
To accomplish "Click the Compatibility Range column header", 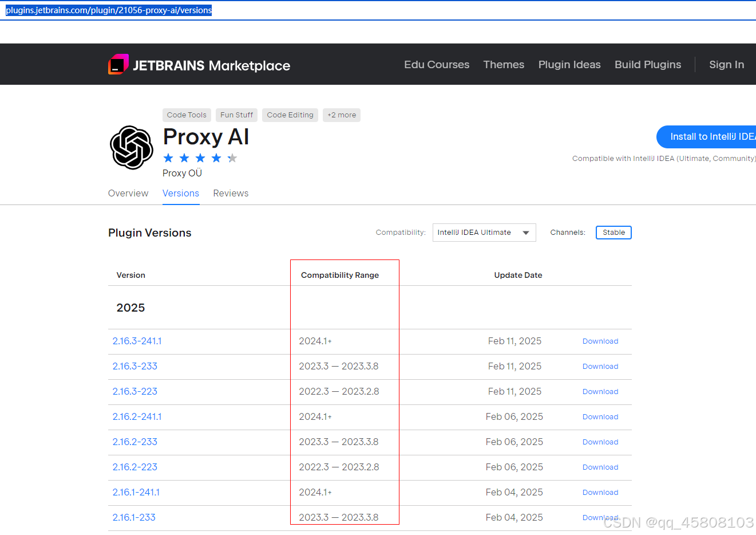I will click(x=340, y=276).
